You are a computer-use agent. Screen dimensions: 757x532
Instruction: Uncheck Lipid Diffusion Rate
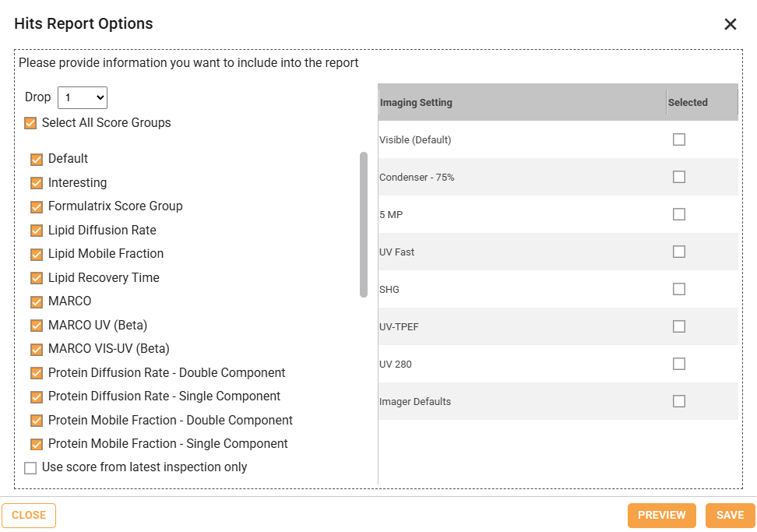tap(37, 231)
